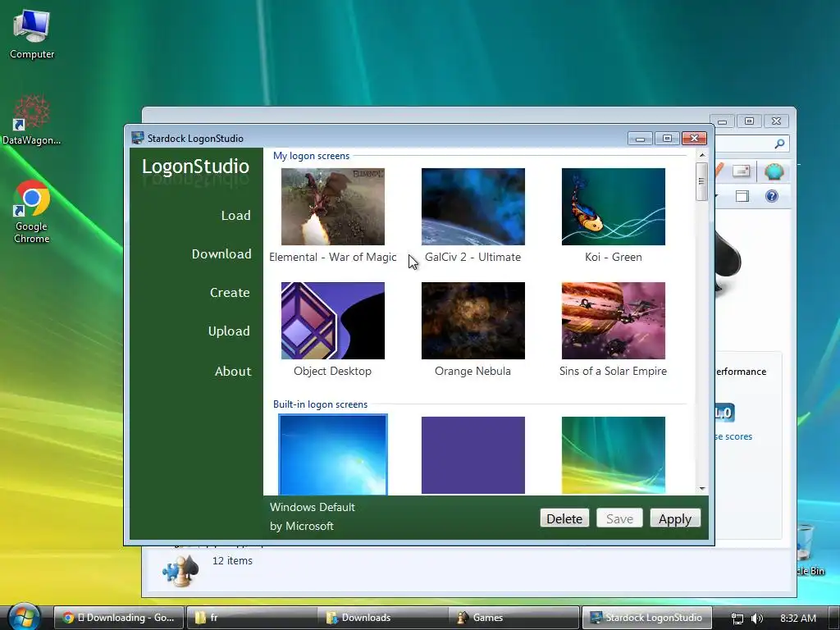Switch to the Downloads taskbar window
840x630 pixels.
click(x=383, y=618)
